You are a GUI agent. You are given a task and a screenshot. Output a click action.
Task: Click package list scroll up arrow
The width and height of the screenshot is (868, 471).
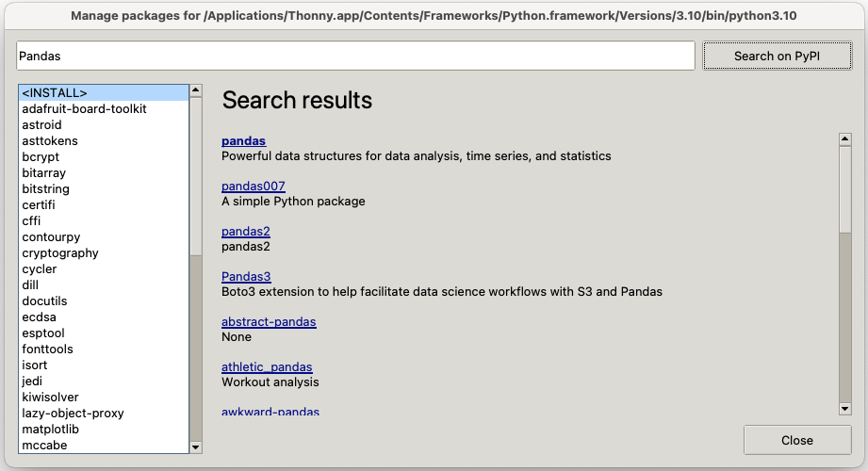(x=195, y=90)
